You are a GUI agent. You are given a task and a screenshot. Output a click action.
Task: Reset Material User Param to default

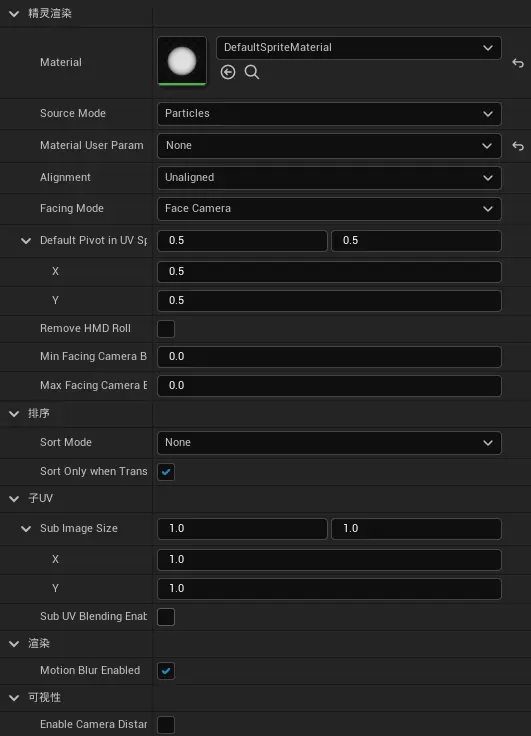[x=518, y=146]
